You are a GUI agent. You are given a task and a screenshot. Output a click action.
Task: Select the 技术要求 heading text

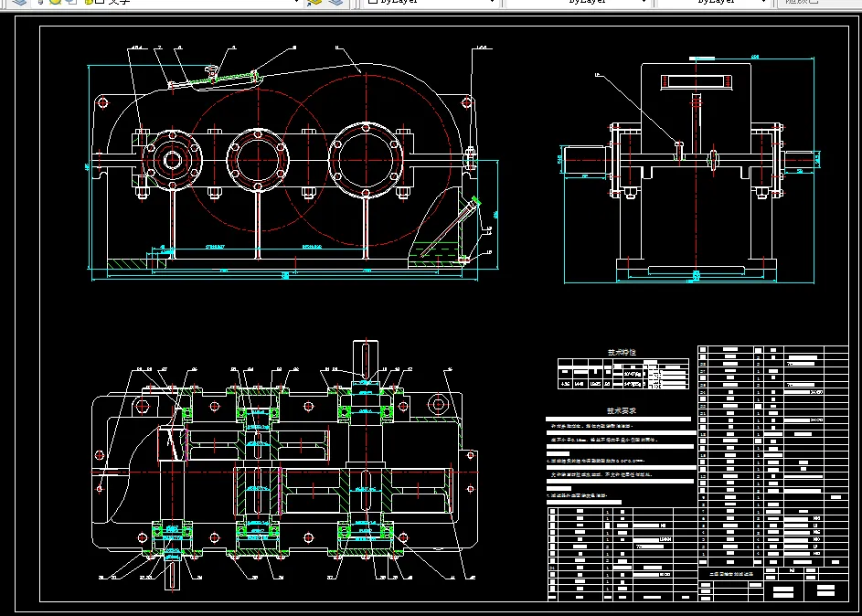(x=622, y=410)
